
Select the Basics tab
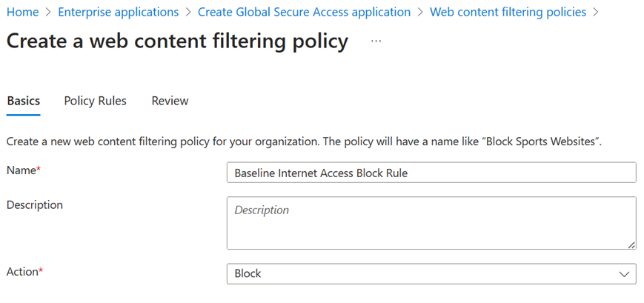point(24,101)
